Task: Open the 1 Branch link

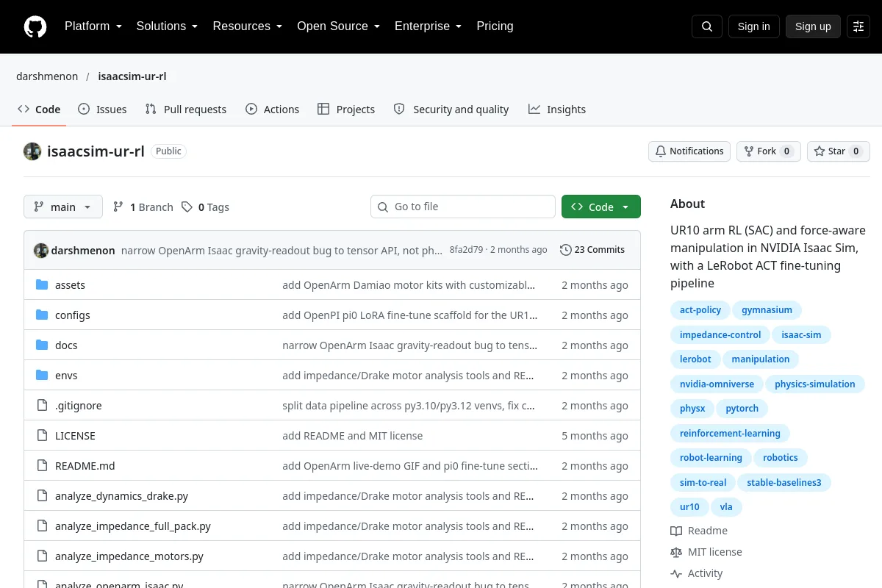Action: (x=143, y=207)
